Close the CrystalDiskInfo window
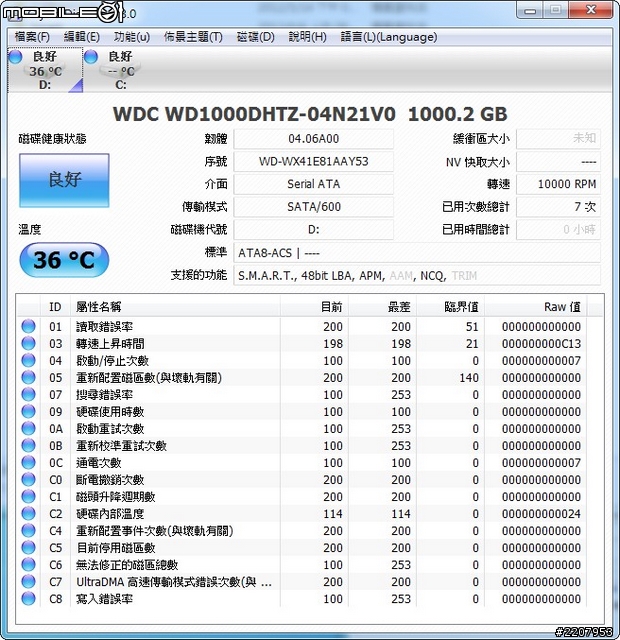Viewport: 620px width, 640px height. [591, 10]
